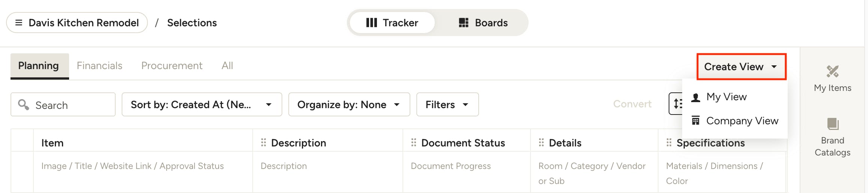Open the My Items panel icon
The image size is (868, 193).
tap(832, 71)
